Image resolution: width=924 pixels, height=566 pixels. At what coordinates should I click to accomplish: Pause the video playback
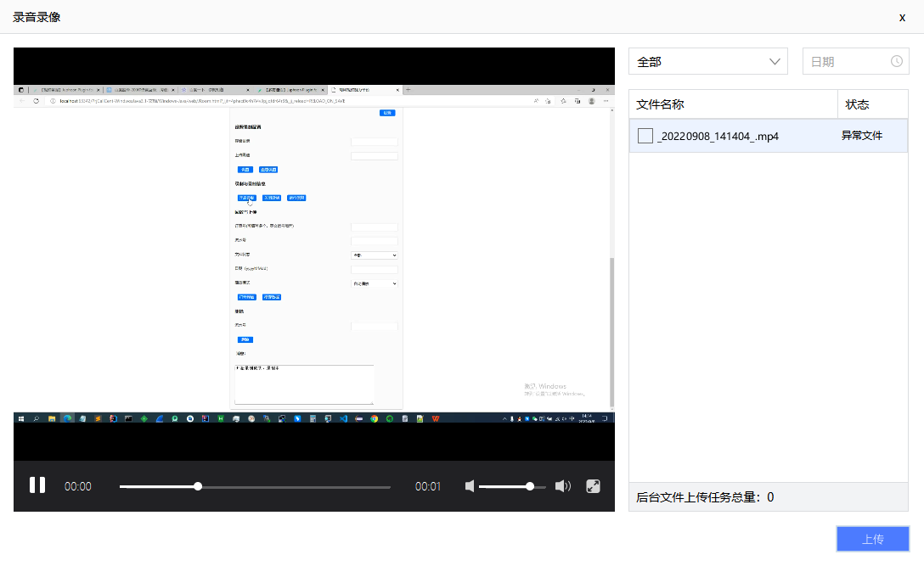[x=37, y=485]
